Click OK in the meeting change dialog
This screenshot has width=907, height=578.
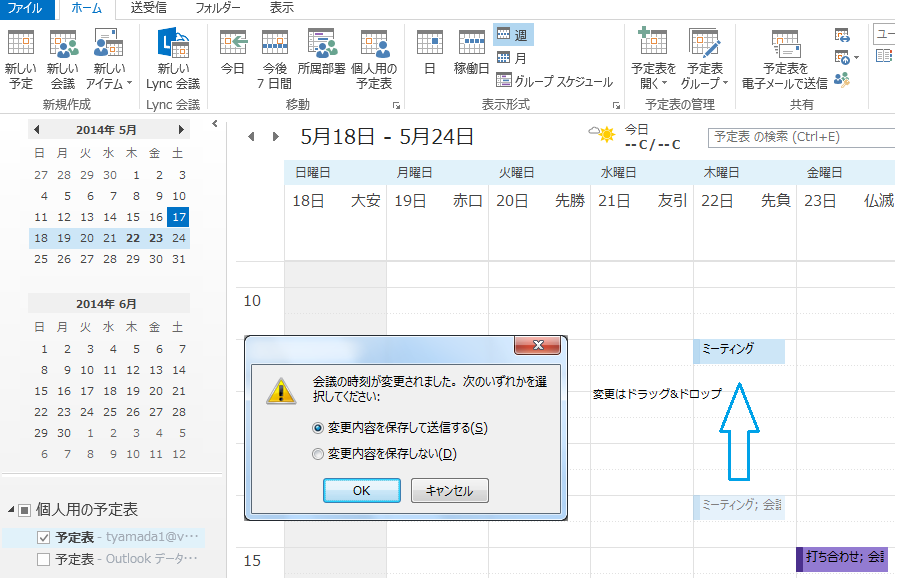click(362, 490)
